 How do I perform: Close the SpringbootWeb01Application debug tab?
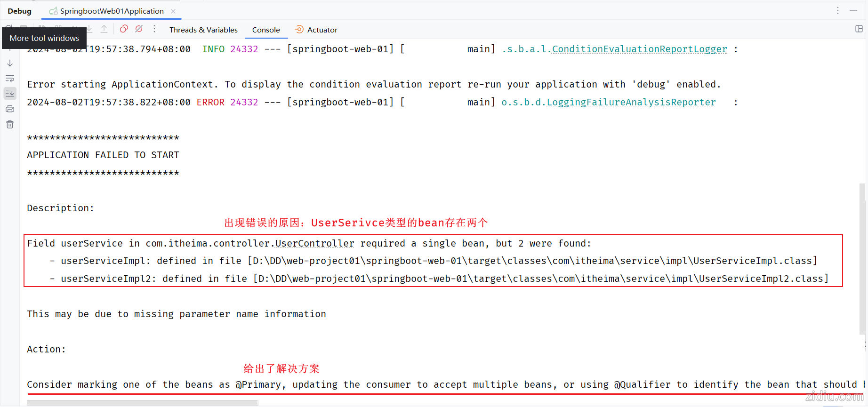coord(173,11)
